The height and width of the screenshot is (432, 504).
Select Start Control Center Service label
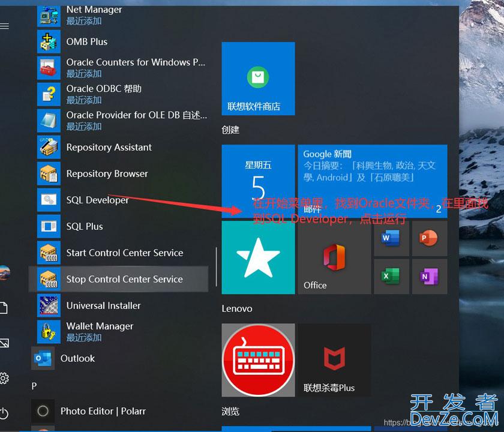pos(125,253)
